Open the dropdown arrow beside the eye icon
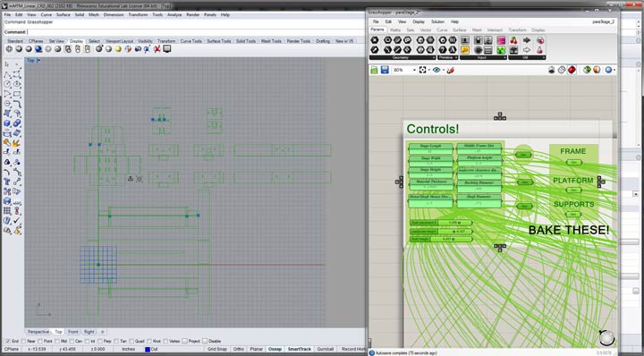This screenshot has height=356, width=644. pos(443,70)
